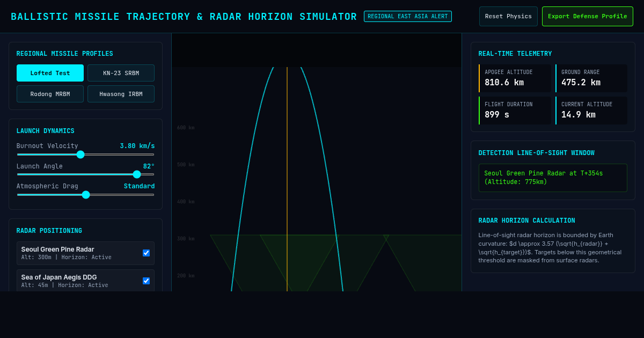The image size is (644, 338).
Task: Click the 82° launch angle readout
Action: coord(149,166)
